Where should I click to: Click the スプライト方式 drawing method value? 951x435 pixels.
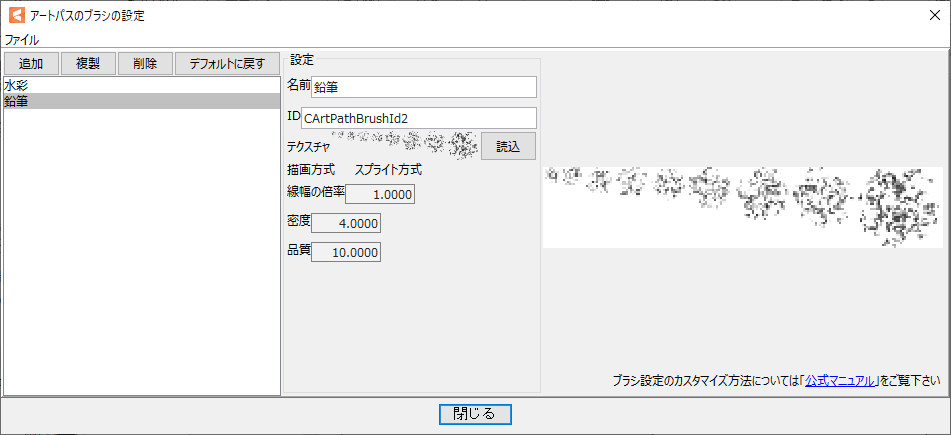[388, 170]
